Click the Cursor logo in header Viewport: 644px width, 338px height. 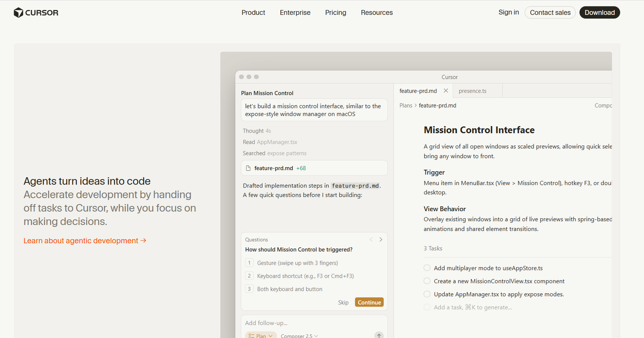tap(36, 12)
